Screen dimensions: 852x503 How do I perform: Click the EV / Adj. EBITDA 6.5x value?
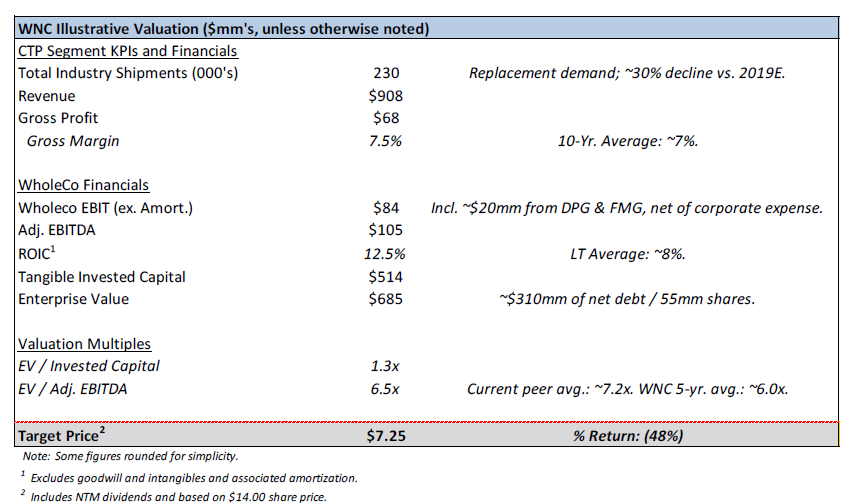pos(385,389)
